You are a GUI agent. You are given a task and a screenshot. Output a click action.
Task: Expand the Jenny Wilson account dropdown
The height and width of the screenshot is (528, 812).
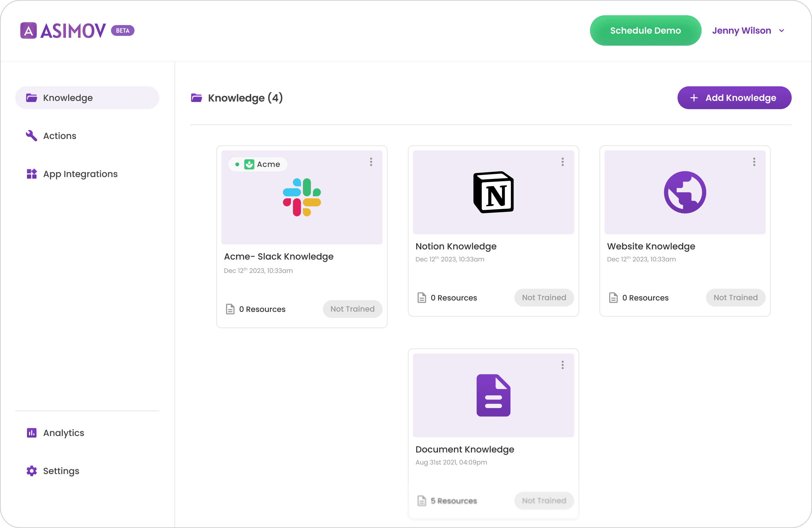781,31
